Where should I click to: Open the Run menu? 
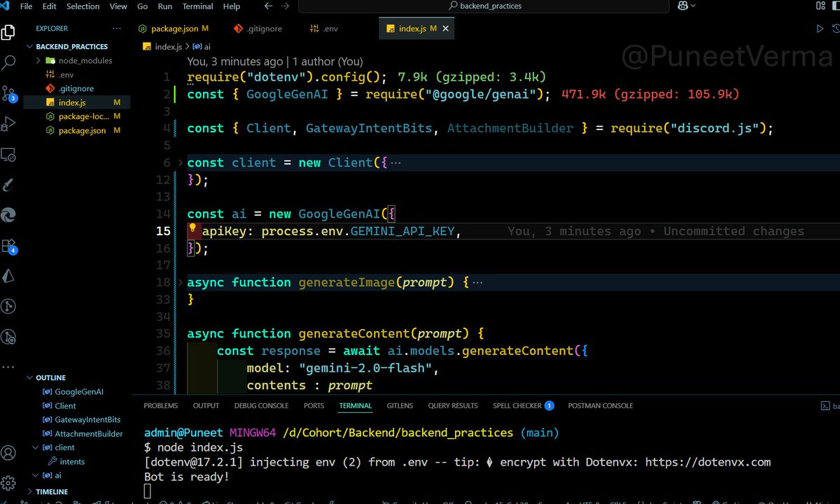point(164,6)
